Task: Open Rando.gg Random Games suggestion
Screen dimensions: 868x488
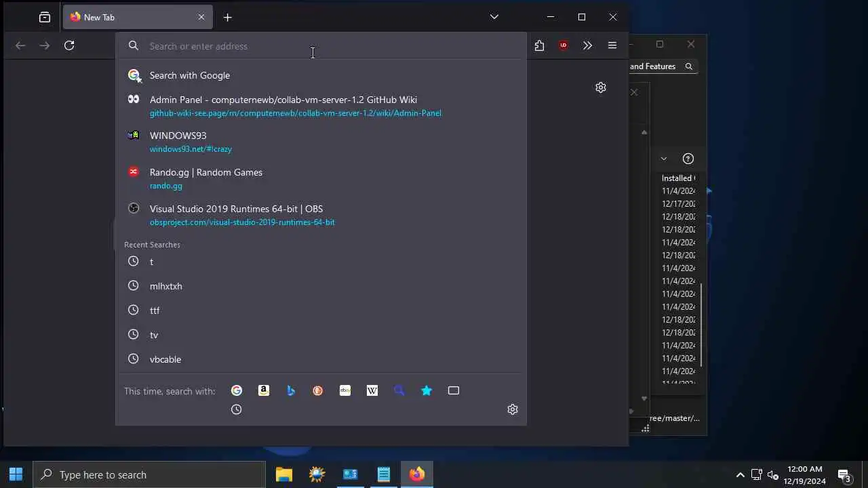Action: 321,178
